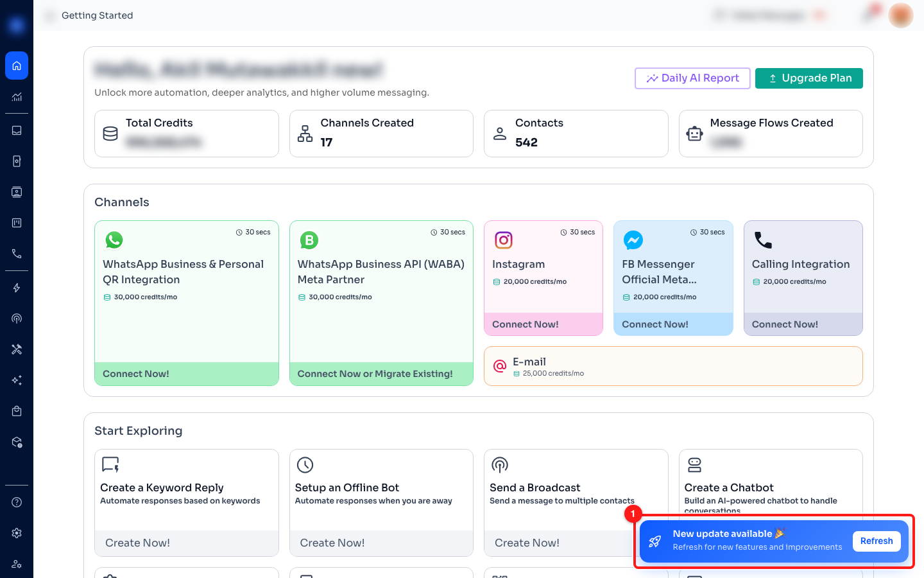Refresh to apply the new update
Image resolution: width=924 pixels, height=578 pixels.
tap(877, 541)
